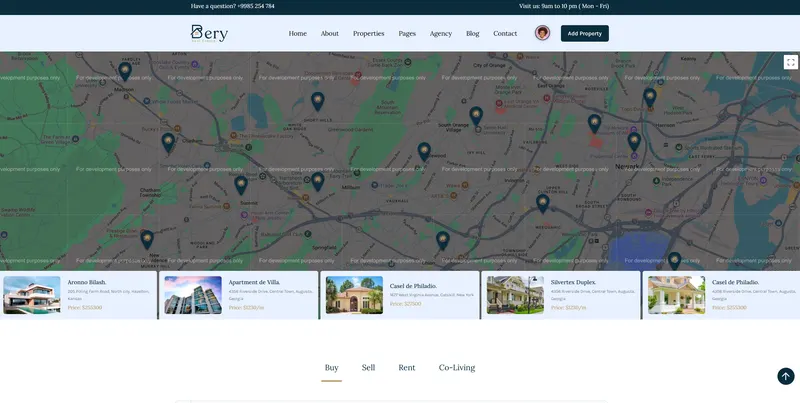
Task: Switch to the Rent tab
Action: [407, 368]
